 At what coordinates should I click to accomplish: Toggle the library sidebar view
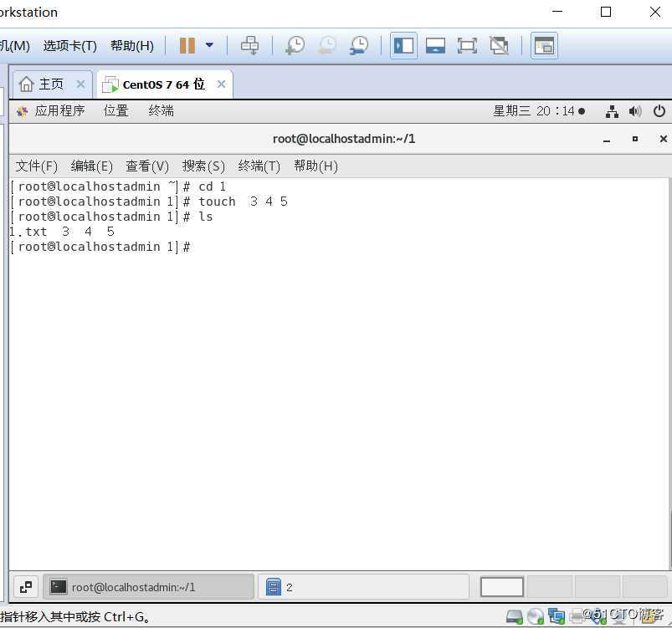[x=403, y=45]
